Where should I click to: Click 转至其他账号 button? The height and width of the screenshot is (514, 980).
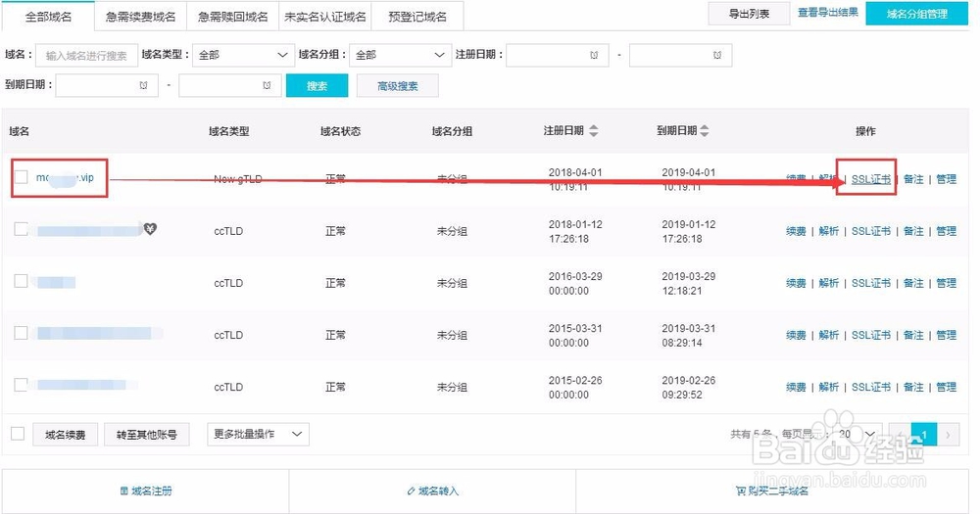click(147, 435)
